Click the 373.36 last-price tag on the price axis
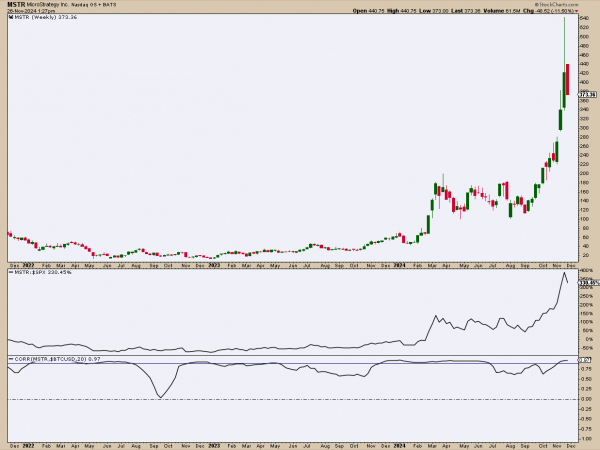 [587, 95]
